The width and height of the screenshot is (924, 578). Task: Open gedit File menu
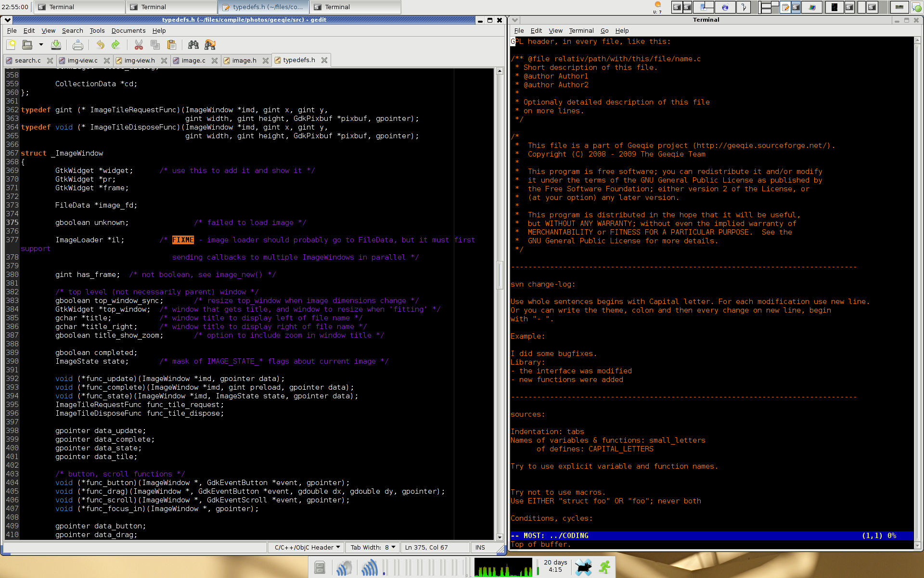click(x=12, y=30)
